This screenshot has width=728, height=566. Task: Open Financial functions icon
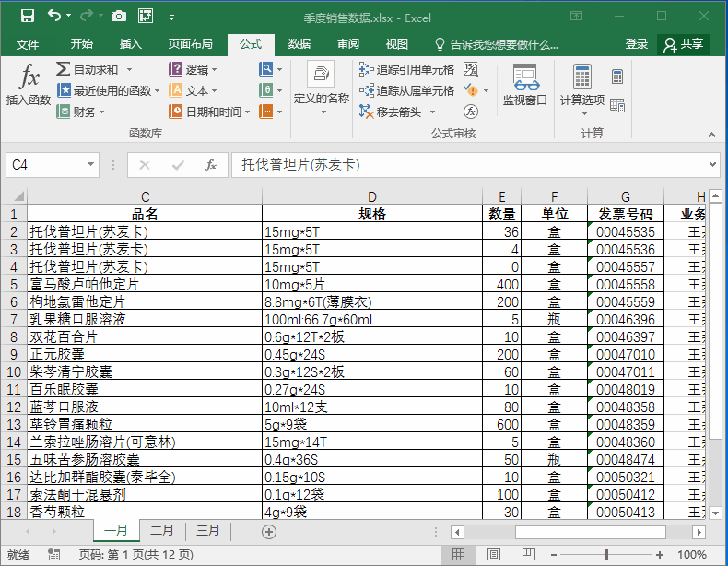[63, 112]
